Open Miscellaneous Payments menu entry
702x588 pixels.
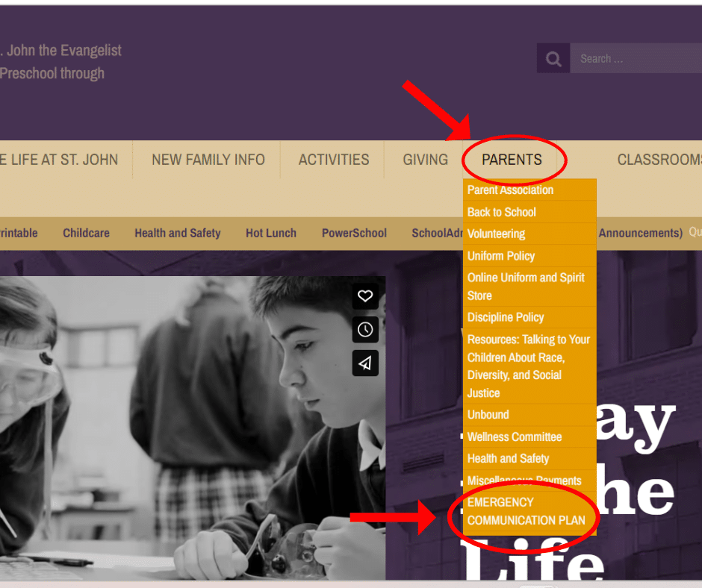pos(529,481)
